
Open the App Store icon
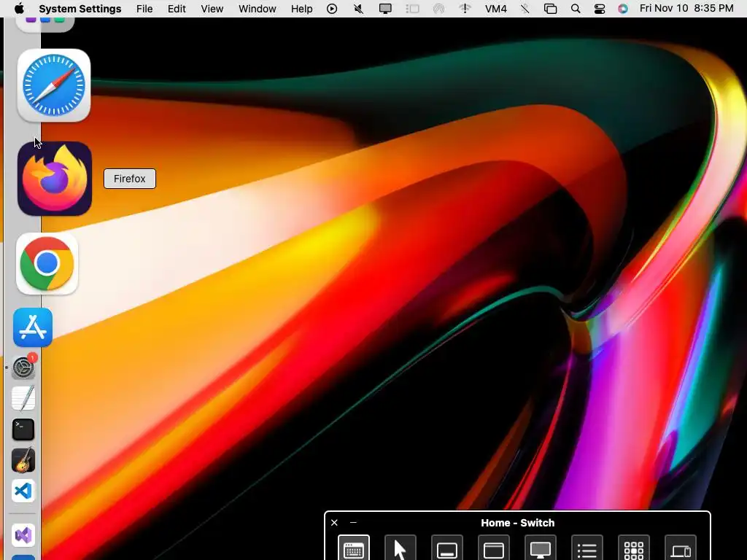click(x=33, y=327)
